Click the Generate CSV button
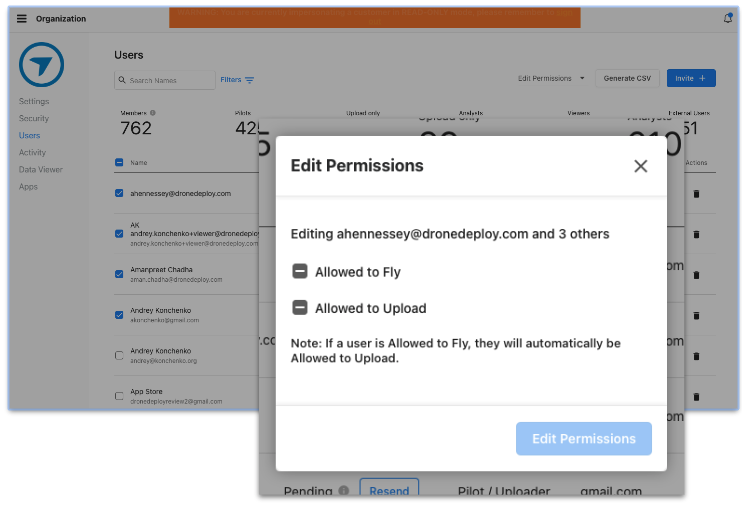742x519 pixels. pos(627,78)
